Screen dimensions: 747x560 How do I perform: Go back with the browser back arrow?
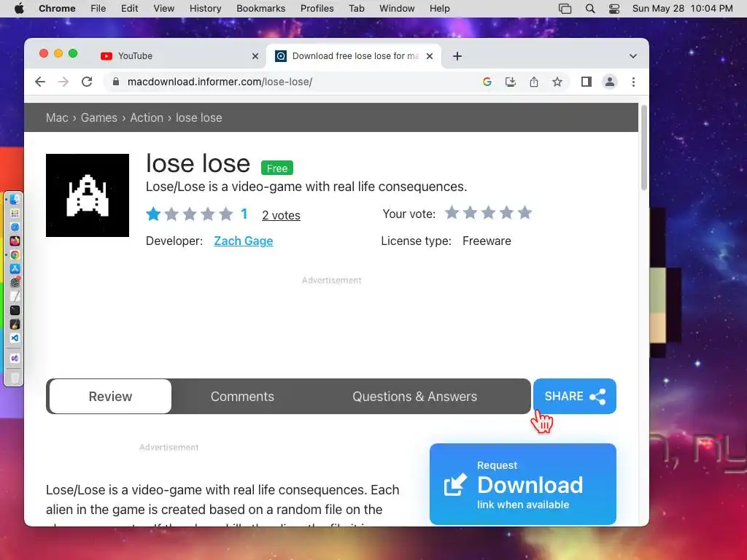pos(40,82)
